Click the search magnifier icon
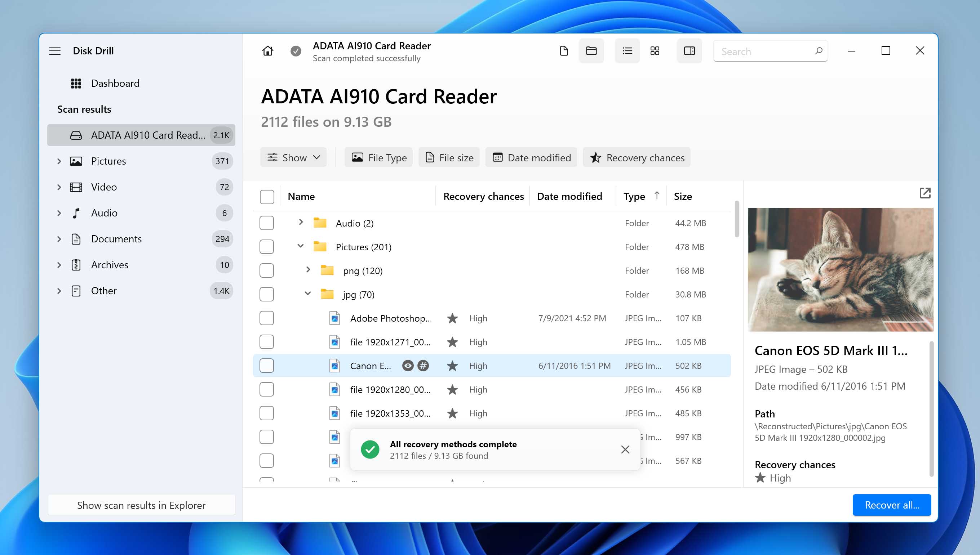Image resolution: width=980 pixels, height=555 pixels. [x=819, y=51]
